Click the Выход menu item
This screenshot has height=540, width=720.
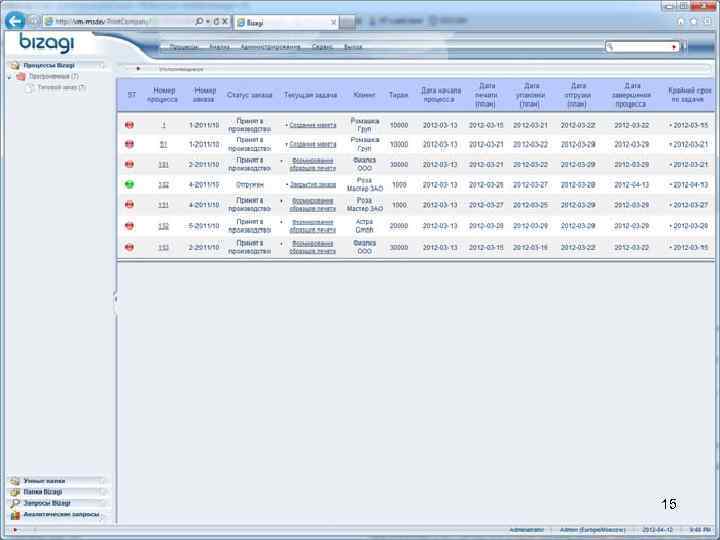[x=353, y=47]
